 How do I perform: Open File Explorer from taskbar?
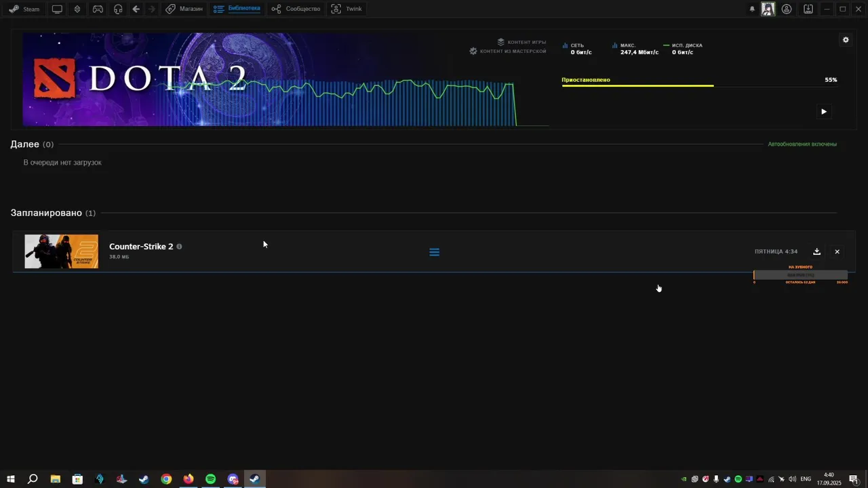click(x=56, y=479)
